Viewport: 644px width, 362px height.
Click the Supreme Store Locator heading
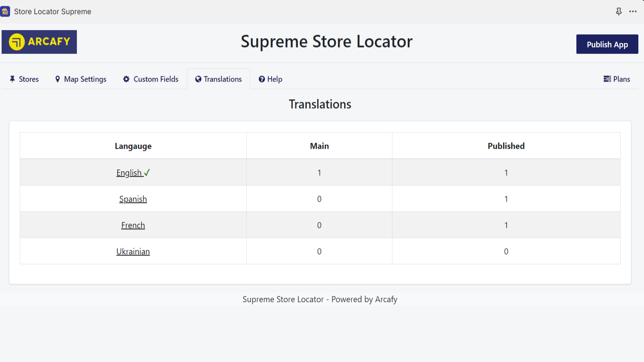click(326, 42)
